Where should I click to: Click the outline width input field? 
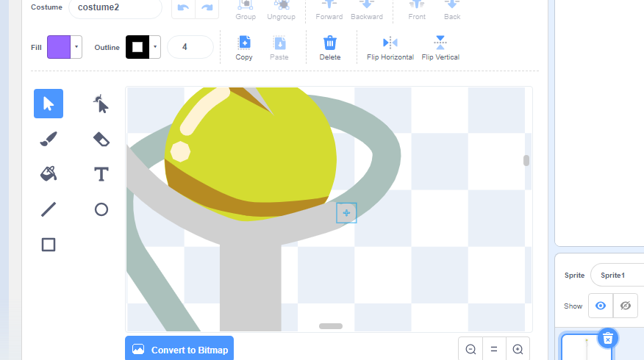pos(190,47)
